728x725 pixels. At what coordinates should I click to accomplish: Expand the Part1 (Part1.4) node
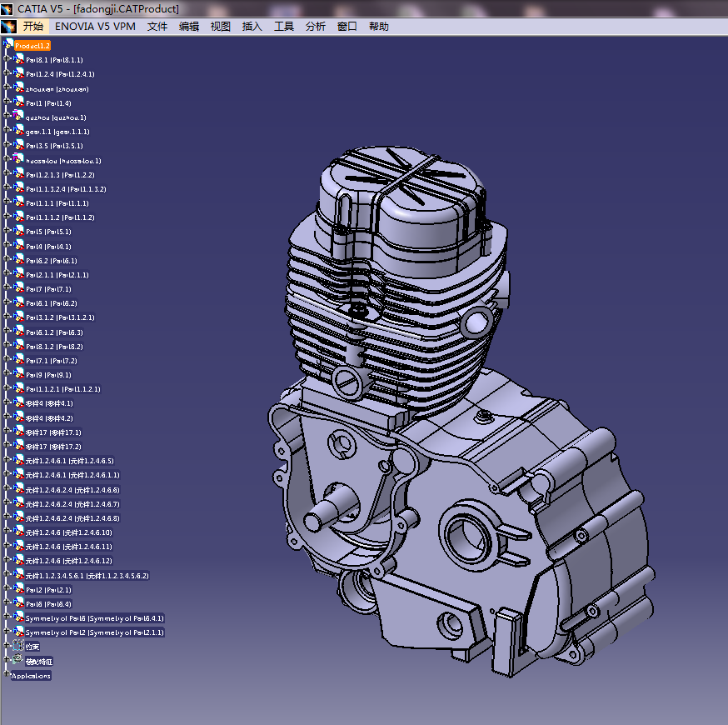[x=7, y=101]
